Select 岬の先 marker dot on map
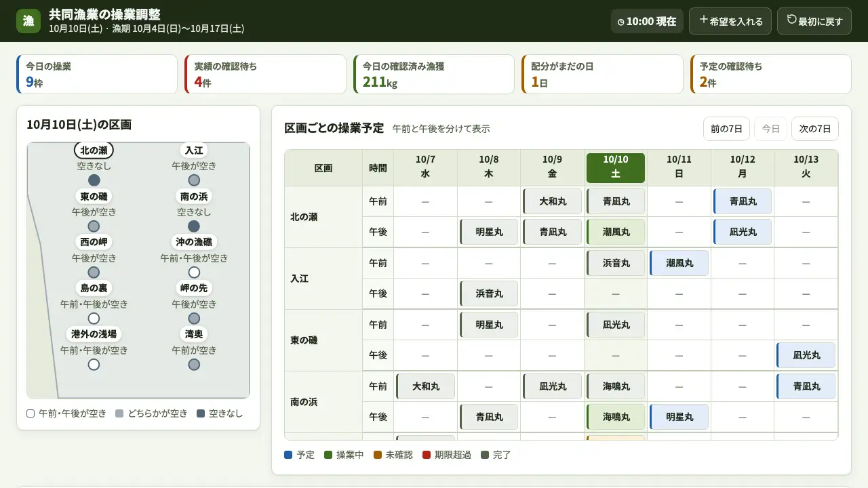 coord(194,319)
